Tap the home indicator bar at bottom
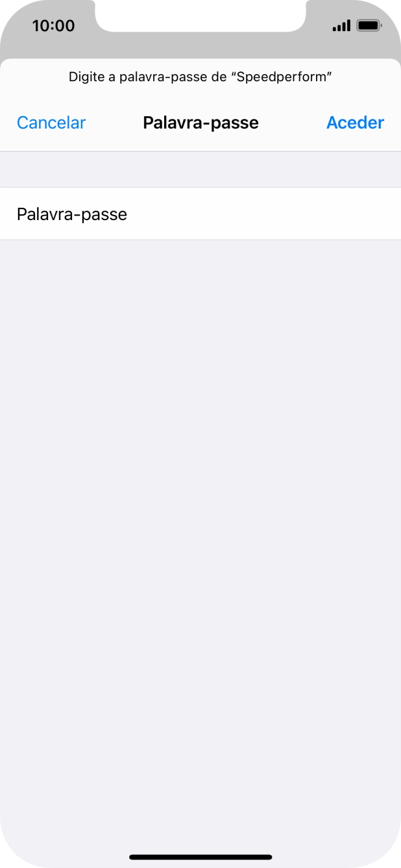The height and width of the screenshot is (868, 401). 200,857
